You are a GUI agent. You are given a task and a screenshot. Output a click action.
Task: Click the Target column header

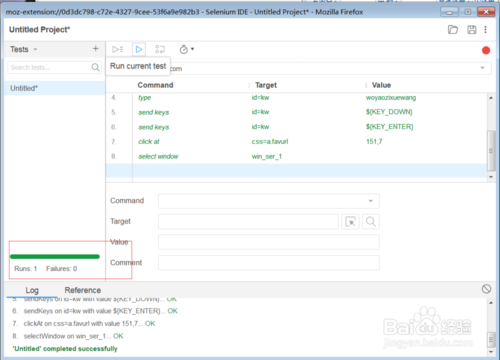pos(266,85)
